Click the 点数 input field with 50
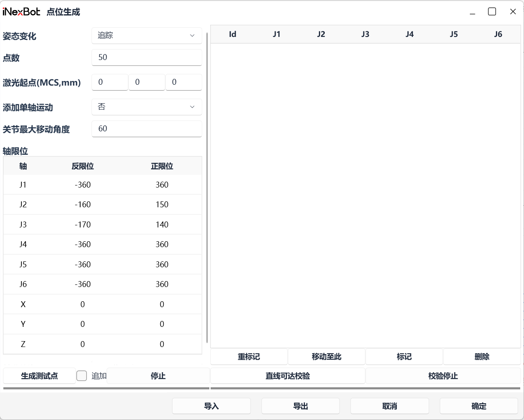This screenshot has height=420, width=524. click(x=146, y=57)
